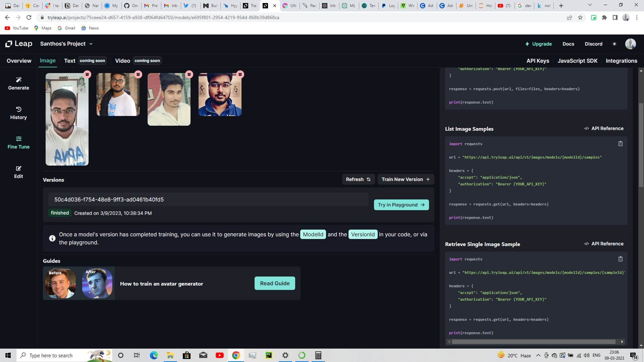Open the Maps bookmark
The height and width of the screenshot is (362, 644).
pos(43,28)
